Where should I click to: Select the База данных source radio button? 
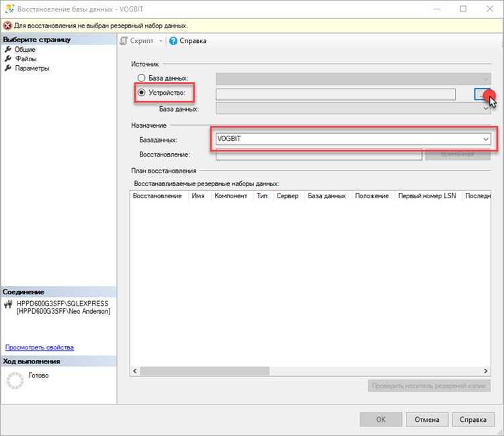click(x=141, y=78)
